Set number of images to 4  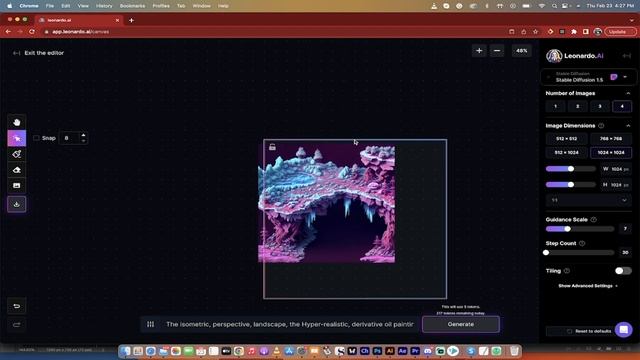(x=622, y=107)
